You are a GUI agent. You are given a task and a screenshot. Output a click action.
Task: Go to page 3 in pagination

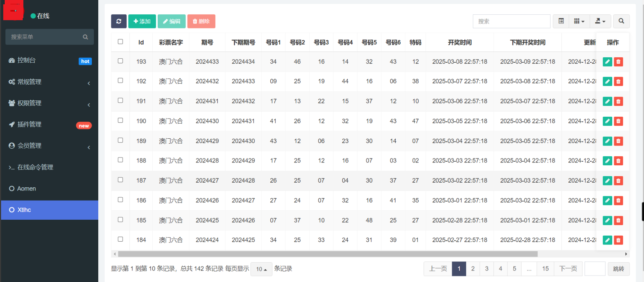tap(487, 269)
